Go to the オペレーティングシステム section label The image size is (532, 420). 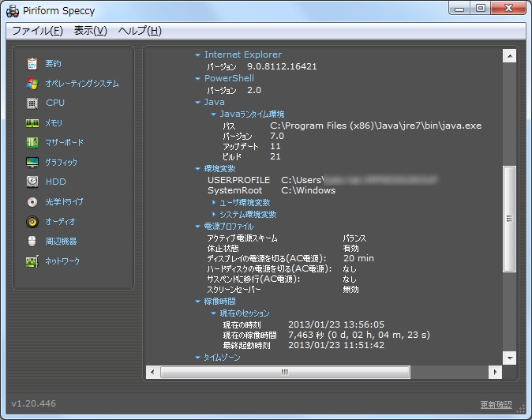pos(82,84)
